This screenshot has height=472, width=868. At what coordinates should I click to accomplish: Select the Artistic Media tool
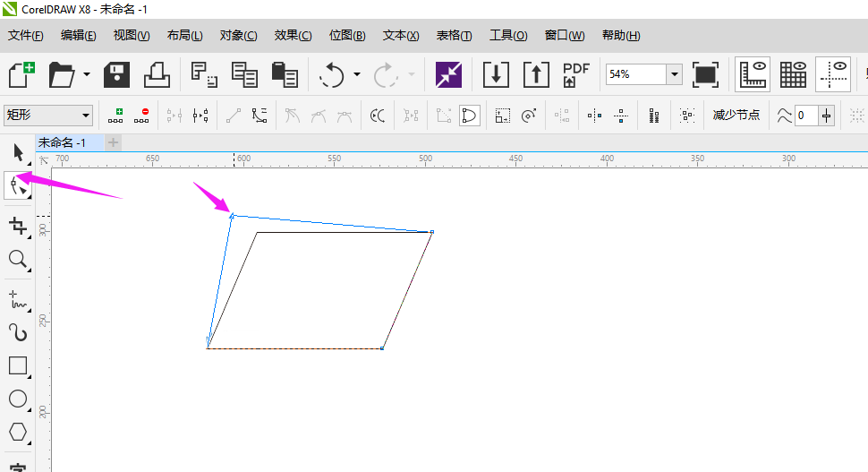point(18,333)
